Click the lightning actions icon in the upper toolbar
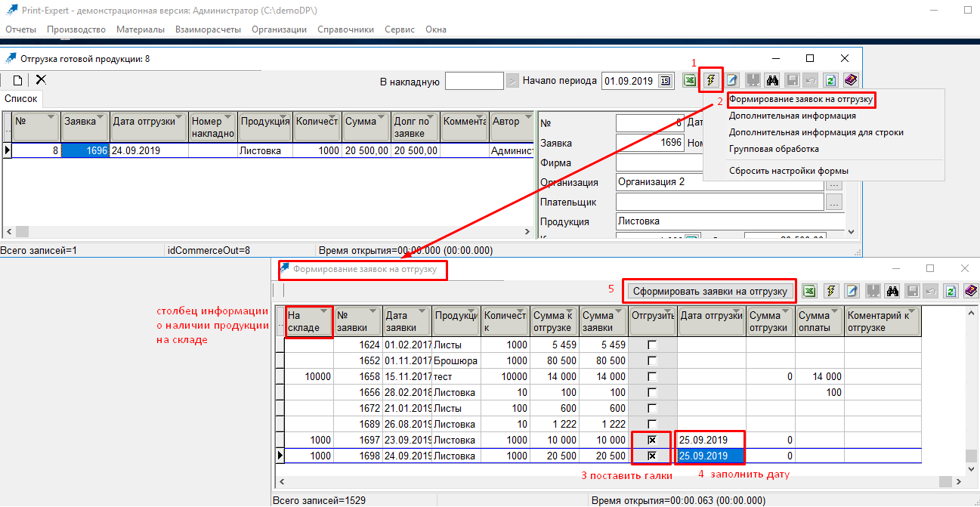Viewport: 980px width, 507px height. (711, 80)
